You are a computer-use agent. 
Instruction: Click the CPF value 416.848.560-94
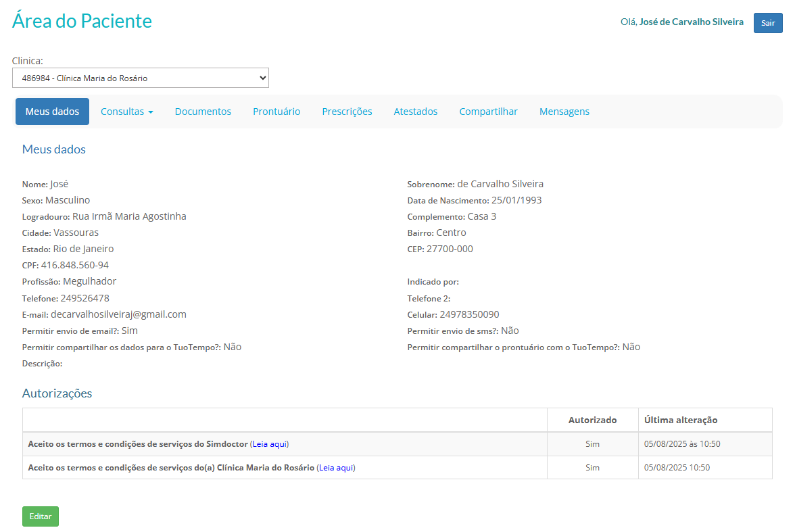(x=74, y=265)
